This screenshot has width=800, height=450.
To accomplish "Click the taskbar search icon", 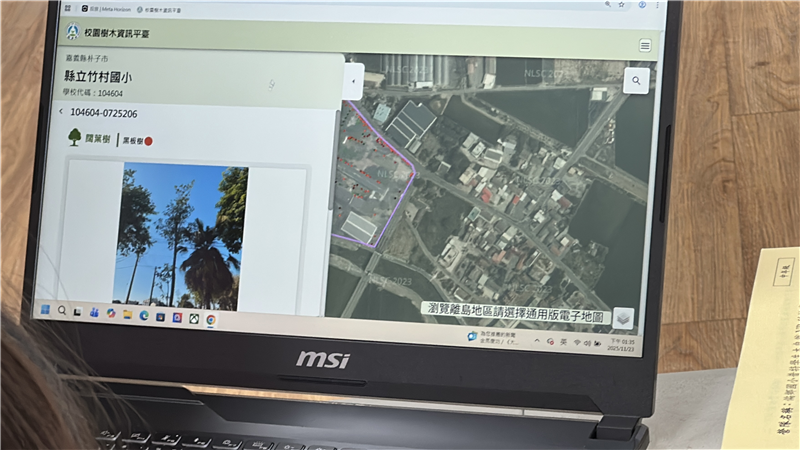I will pyautogui.click(x=62, y=312).
